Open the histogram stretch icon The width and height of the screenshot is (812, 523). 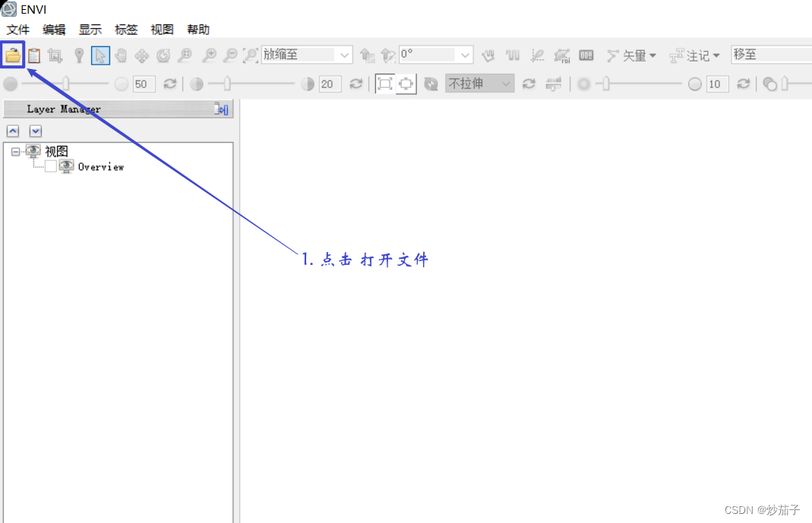point(554,83)
